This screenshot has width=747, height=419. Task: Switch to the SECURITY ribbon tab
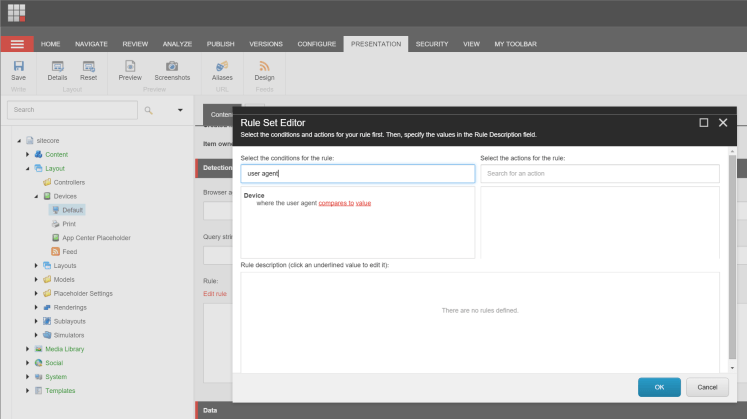point(432,44)
